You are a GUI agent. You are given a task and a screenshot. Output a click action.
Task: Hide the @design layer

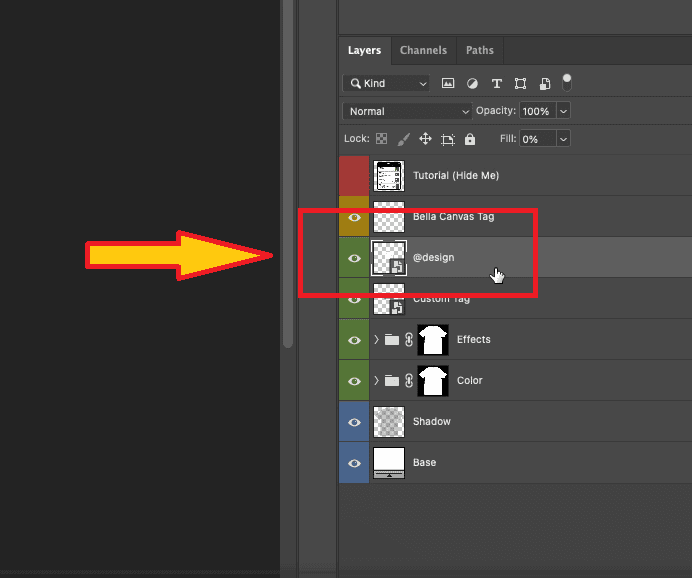coord(354,258)
